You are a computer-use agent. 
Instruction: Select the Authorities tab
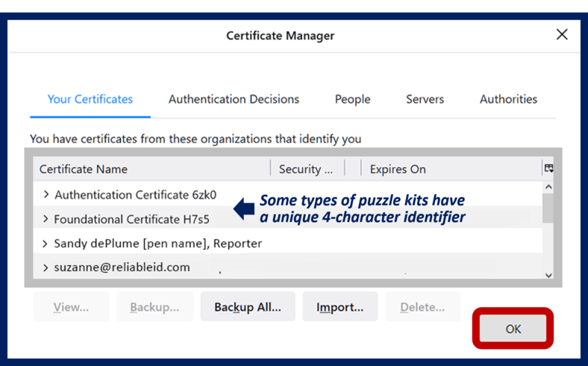508,99
